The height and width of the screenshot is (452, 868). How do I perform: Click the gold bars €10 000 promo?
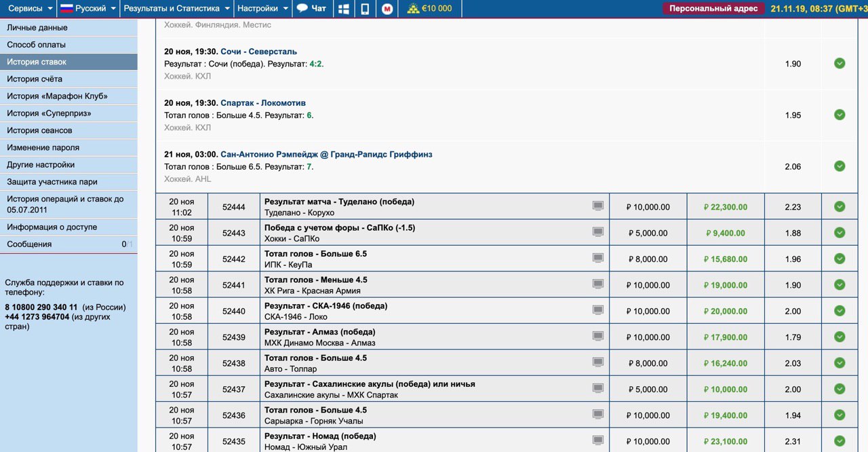point(429,9)
